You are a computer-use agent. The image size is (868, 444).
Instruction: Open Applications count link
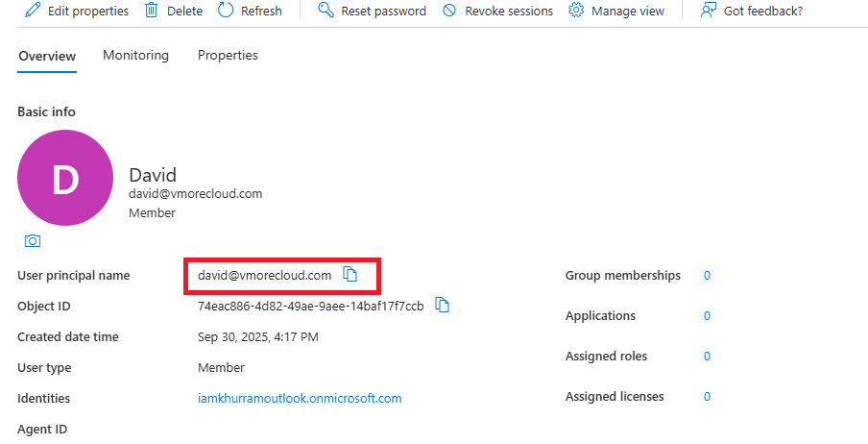point(707,315)
